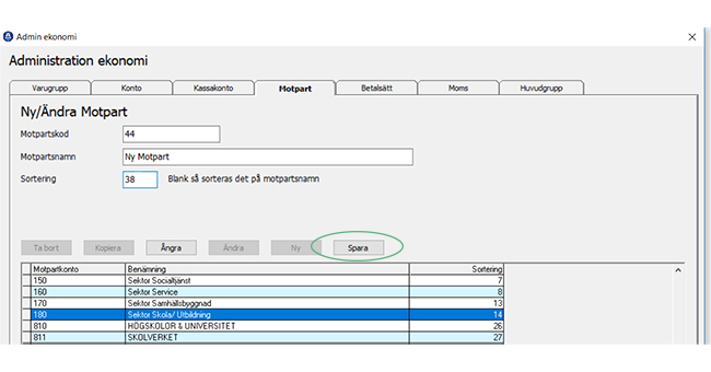711x372 pixels.
Task: Click sorting value 13 in table
Action: coord(456,303)
